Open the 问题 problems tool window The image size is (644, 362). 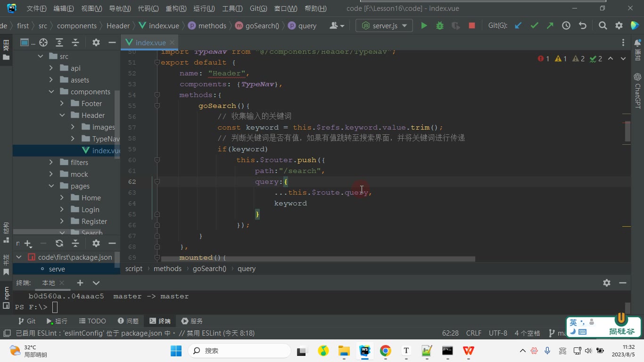click(x=128, y=321)
